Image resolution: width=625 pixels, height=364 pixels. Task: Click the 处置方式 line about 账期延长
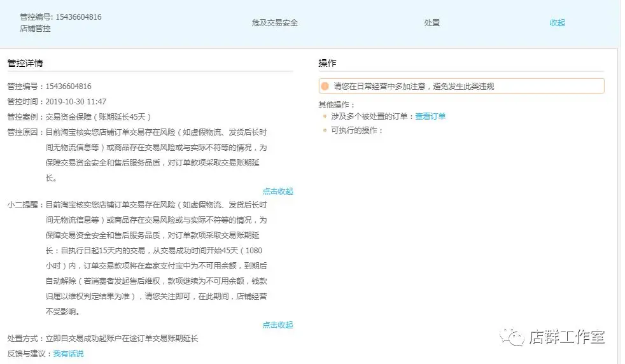[102, 339]
